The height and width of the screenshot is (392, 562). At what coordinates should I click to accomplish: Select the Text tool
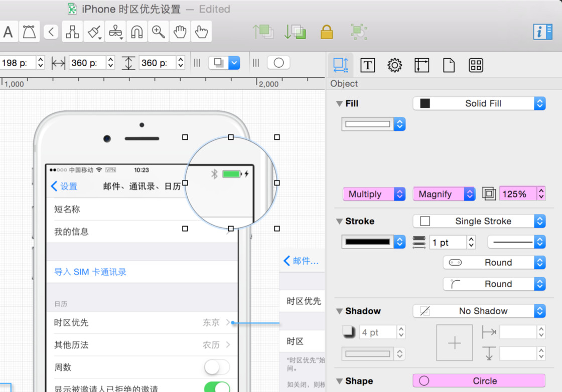point(8,32)
